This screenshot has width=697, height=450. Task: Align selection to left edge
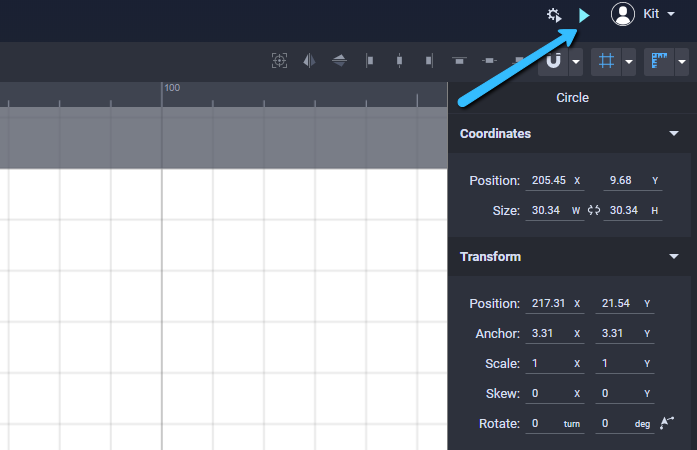pyautogui.click(x=369, y=60)
